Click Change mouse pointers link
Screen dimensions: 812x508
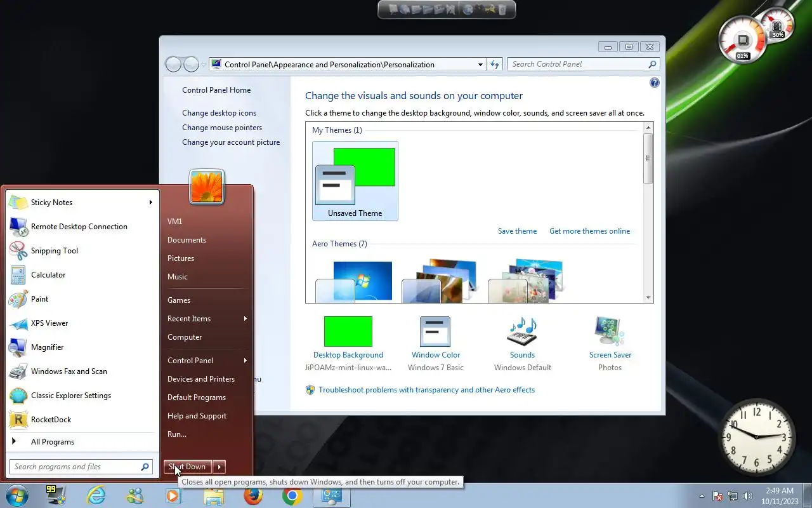coord(222,128)
